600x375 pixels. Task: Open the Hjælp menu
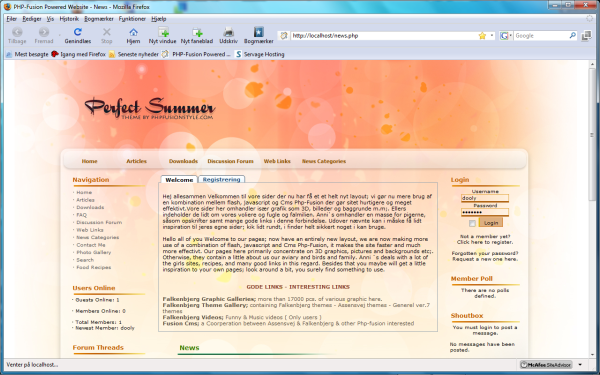click(158, 19)
